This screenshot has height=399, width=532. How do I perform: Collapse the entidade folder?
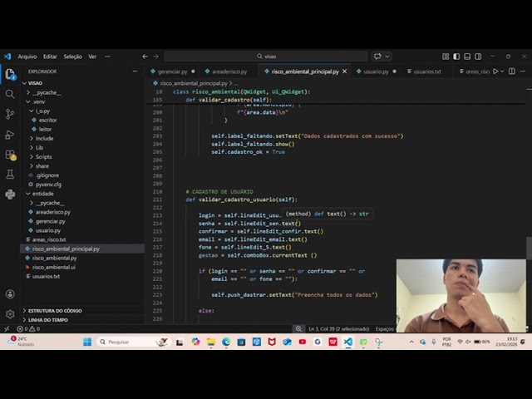28,194
